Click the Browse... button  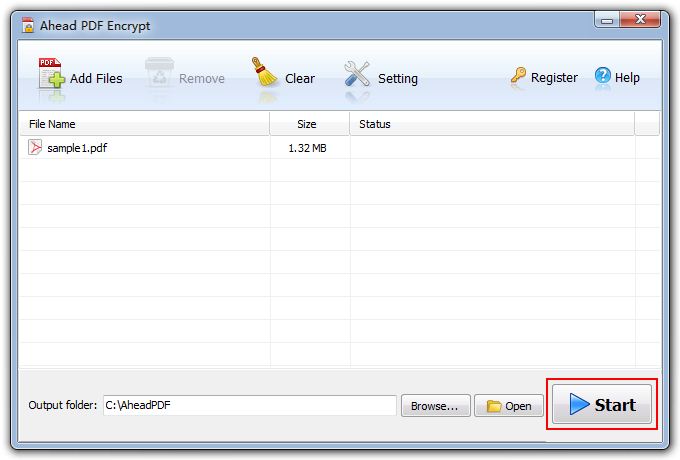pyautogui.click(x=435, y=406)
